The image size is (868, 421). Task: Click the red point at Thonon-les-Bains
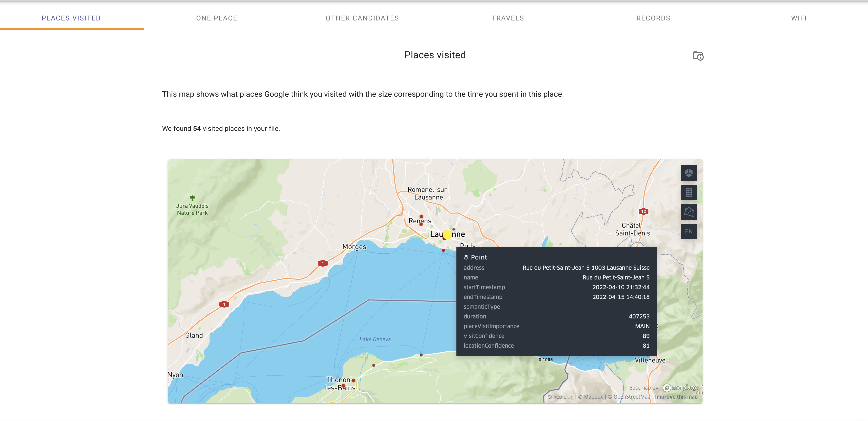(343, 386)
